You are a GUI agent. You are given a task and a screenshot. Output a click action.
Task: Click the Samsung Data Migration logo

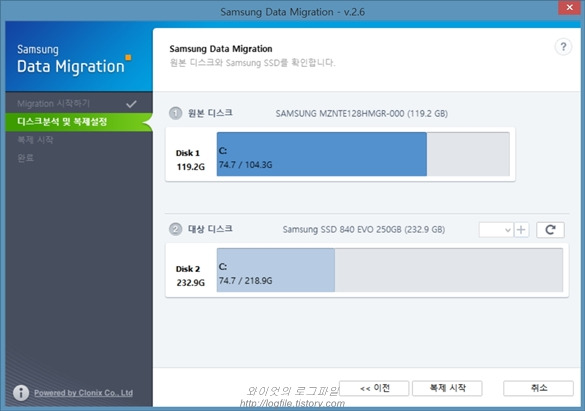(x=74, y=60)
